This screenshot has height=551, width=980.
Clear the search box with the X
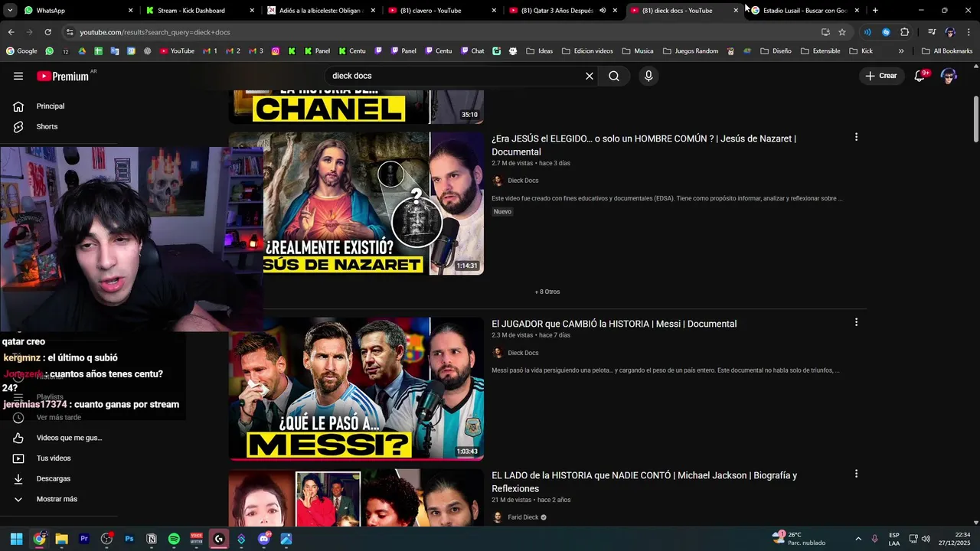coord(590,76)
